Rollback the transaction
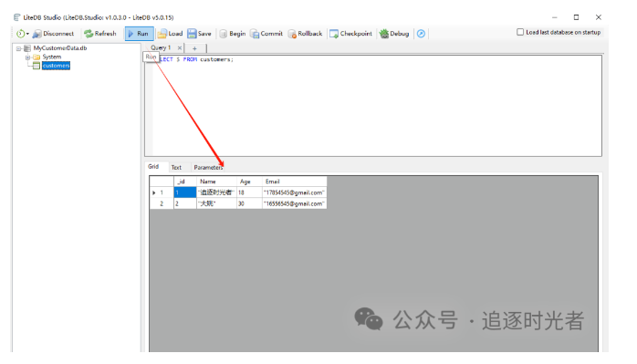 coord(305,34)
